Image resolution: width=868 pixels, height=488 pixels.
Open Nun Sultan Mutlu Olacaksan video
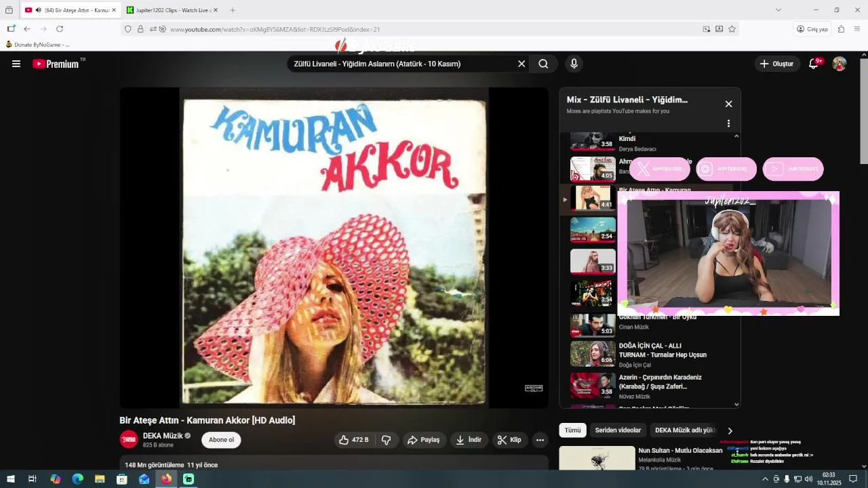(680, 450)
